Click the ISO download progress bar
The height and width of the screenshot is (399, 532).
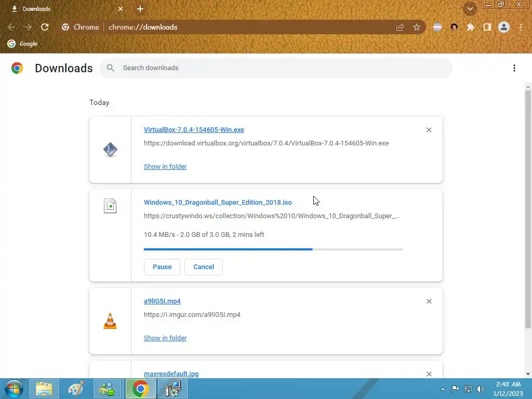(x=273, y=249)
